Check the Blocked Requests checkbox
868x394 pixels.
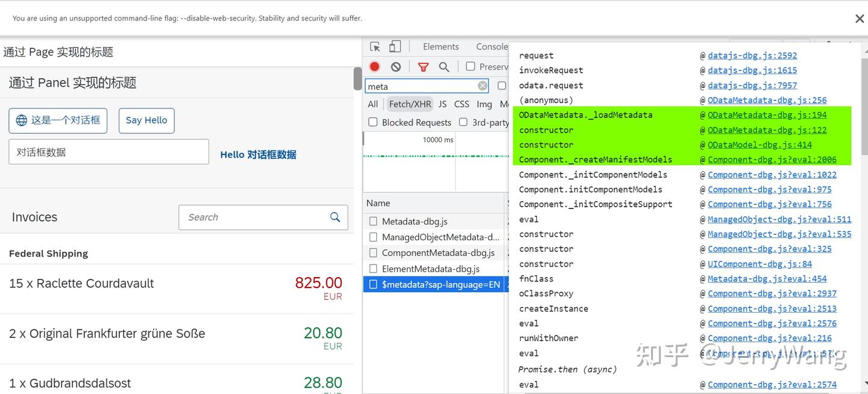tap(373, 122)
